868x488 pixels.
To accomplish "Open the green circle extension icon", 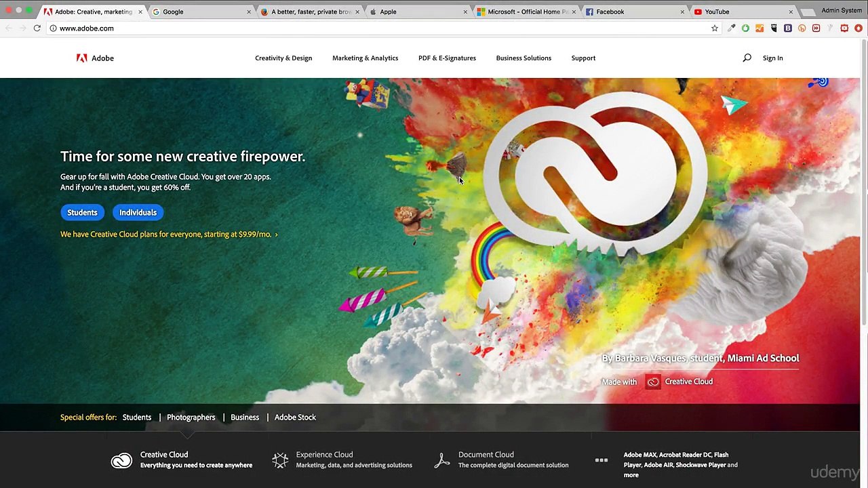I will (745, 28).
